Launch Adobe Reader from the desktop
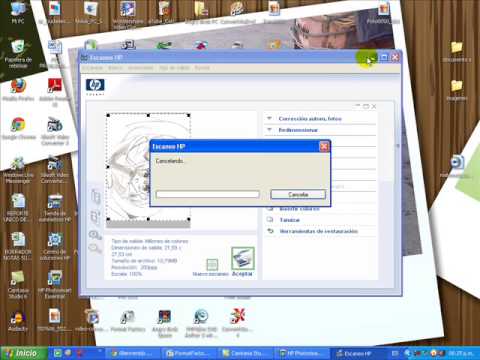 tap(54, 92)
